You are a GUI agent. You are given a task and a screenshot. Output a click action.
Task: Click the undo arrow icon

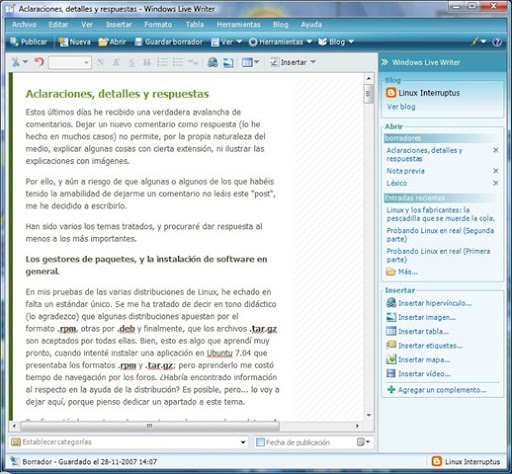(39, 62)
